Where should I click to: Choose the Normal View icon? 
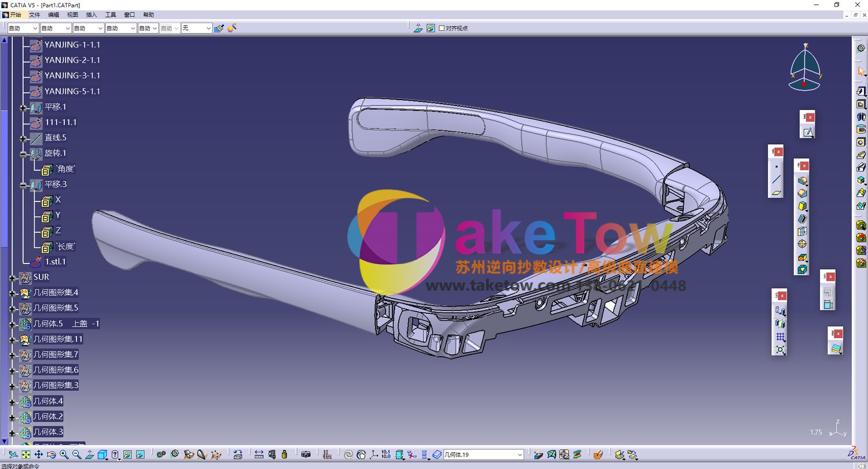pos(90,455)
